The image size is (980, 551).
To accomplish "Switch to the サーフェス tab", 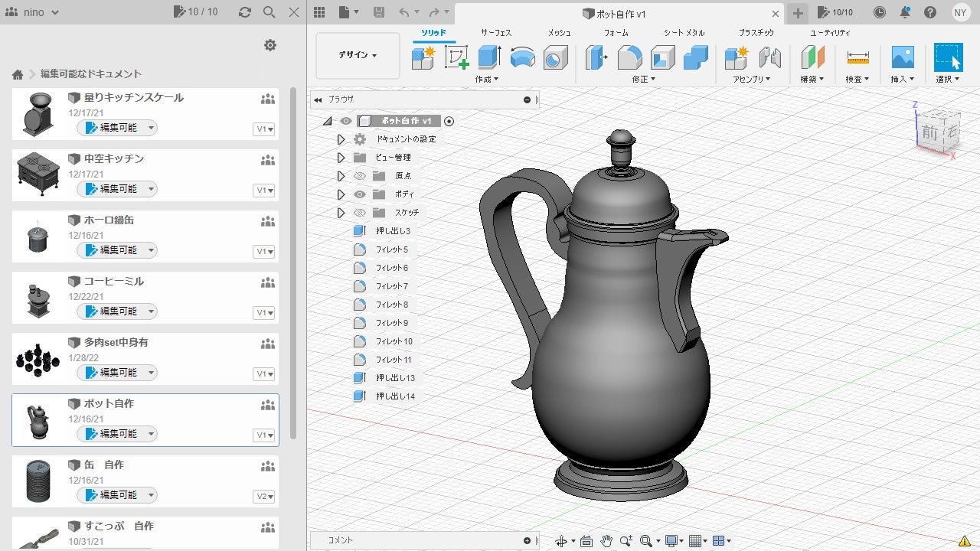I will (x=496, y=33).
